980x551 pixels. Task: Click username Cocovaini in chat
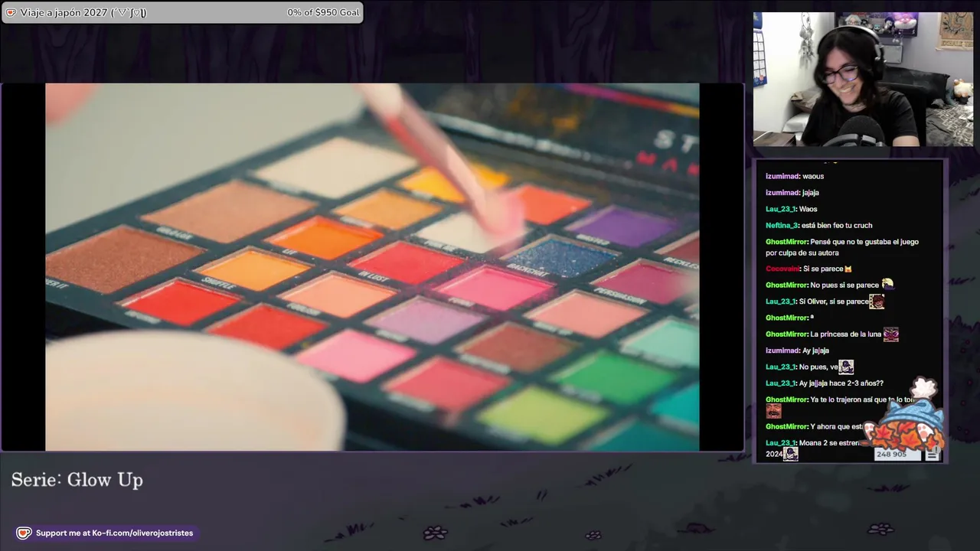click(782, 269)
